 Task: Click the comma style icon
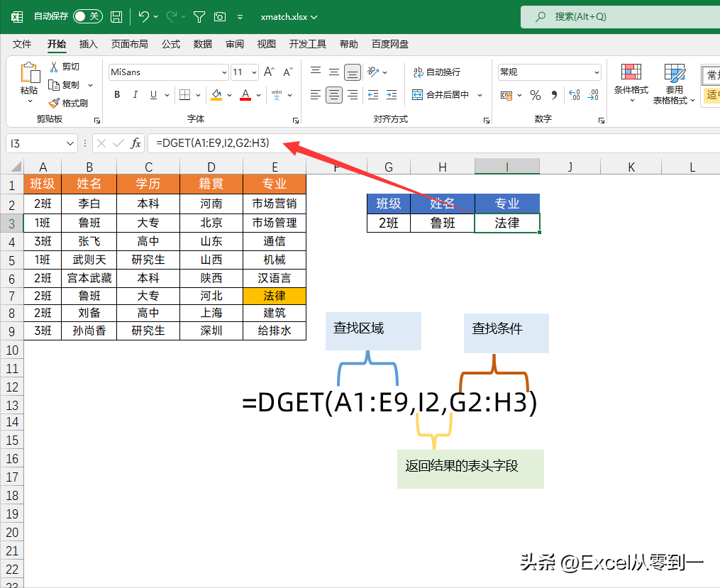555,95
